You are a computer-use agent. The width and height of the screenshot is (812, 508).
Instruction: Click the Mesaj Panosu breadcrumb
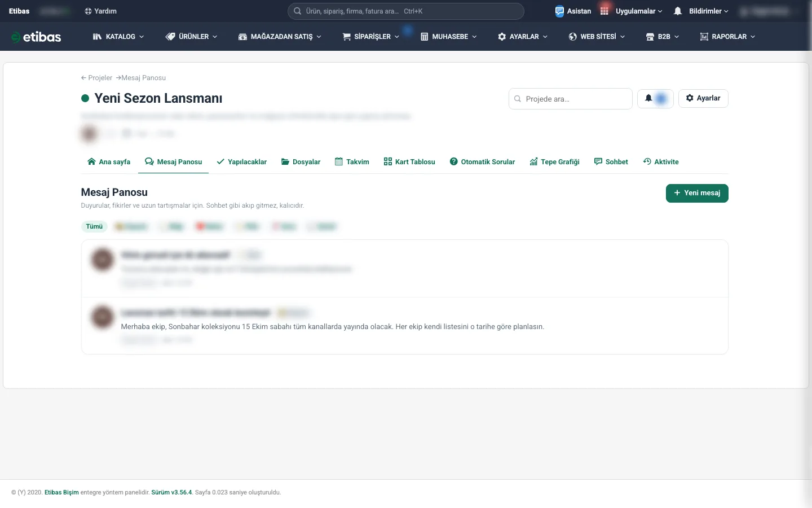pyautogui.click(x=143, y=78)
